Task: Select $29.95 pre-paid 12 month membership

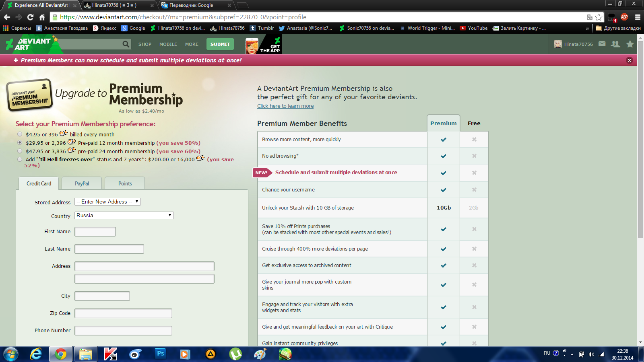Action: click(20, 142)
